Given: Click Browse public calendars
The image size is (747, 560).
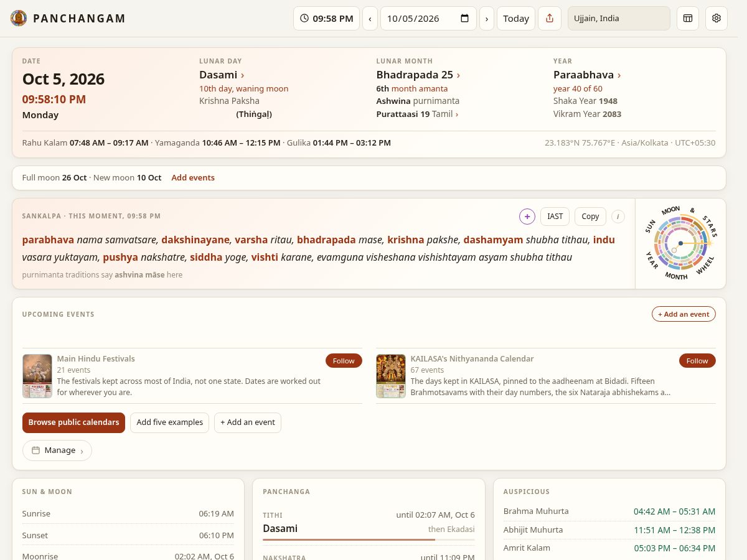Looking at the screenshot, I should tap(73, 422).
